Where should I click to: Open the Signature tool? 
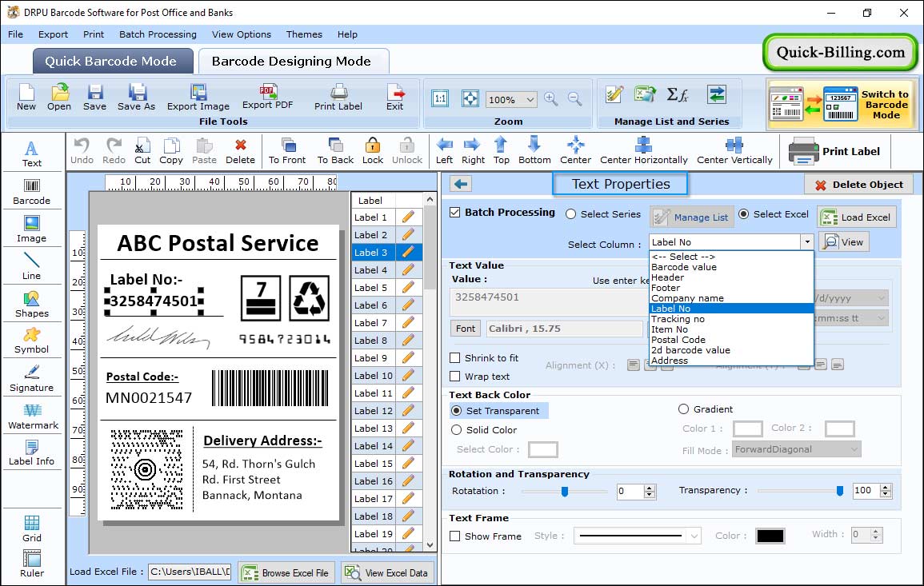click(x=32, y=379)
